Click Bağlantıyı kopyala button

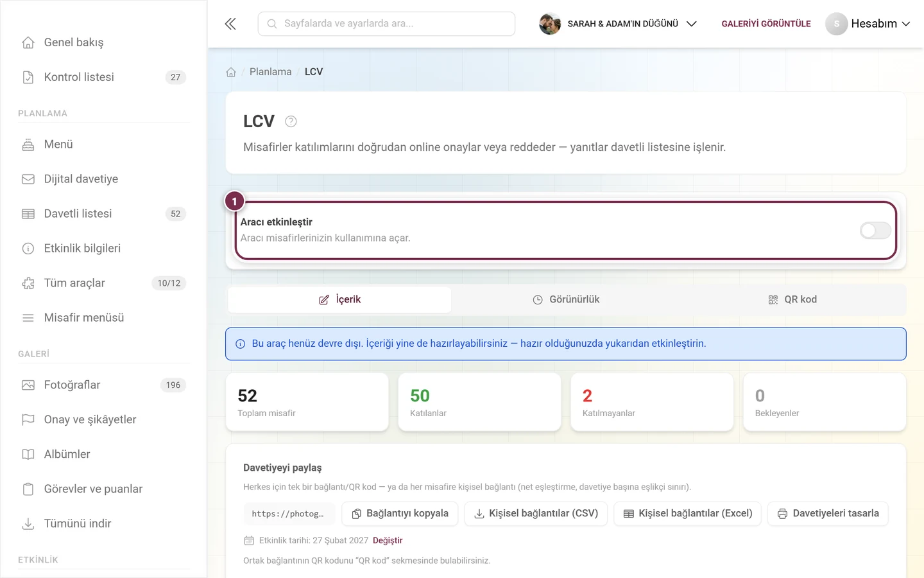point(400,514)
